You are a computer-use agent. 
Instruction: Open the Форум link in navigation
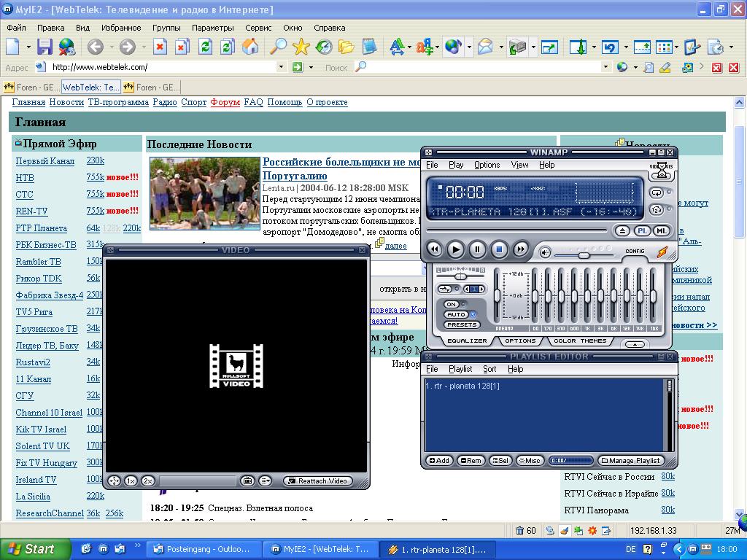225,102
